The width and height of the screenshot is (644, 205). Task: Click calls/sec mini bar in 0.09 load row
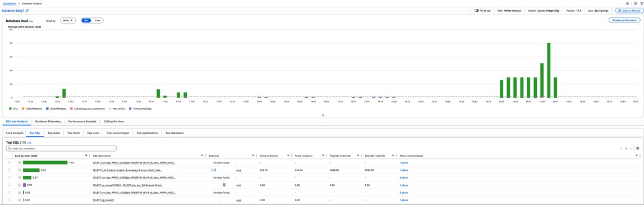pyautogui.click(x=224, y=185)
